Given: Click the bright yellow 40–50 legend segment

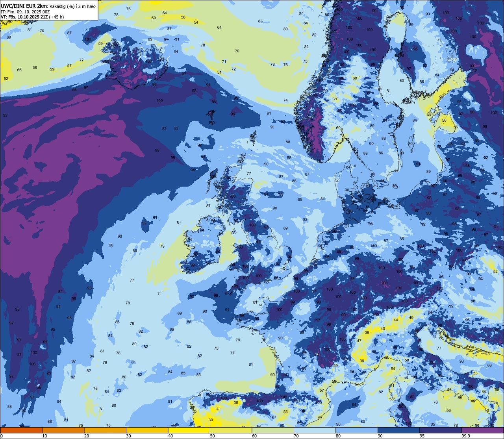Looking at the screenshot, I should point(189,430).
